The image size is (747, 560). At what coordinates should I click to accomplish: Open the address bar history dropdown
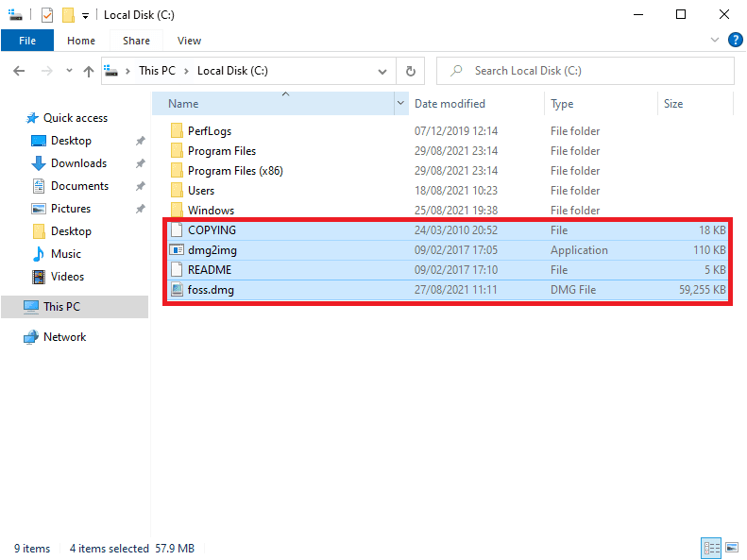point(382,72)
